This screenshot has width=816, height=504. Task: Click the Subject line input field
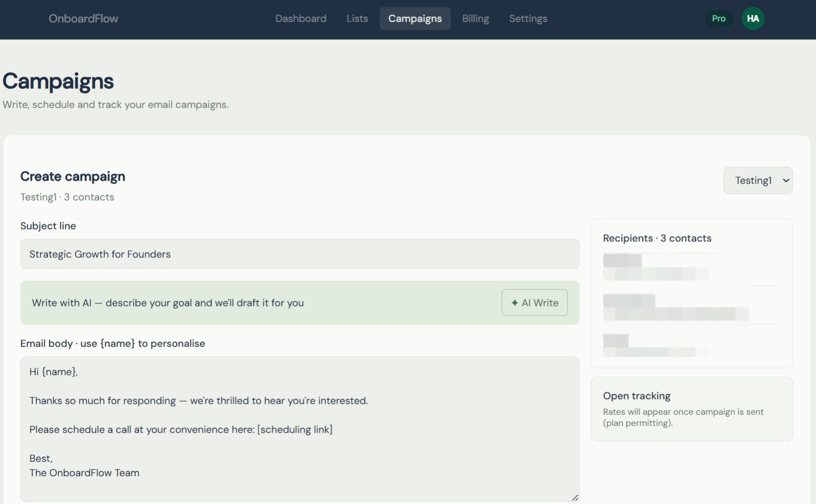pos(300,254)
